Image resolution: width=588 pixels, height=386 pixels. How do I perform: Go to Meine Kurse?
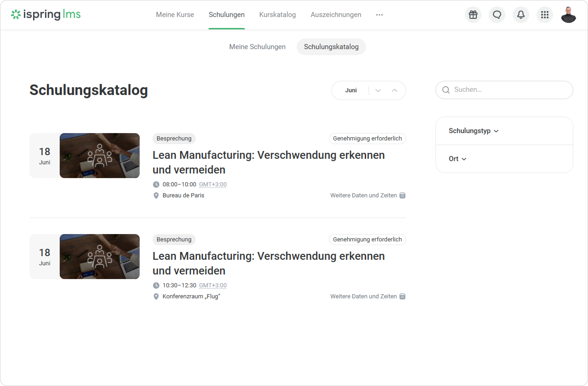(x=175, y=14)
